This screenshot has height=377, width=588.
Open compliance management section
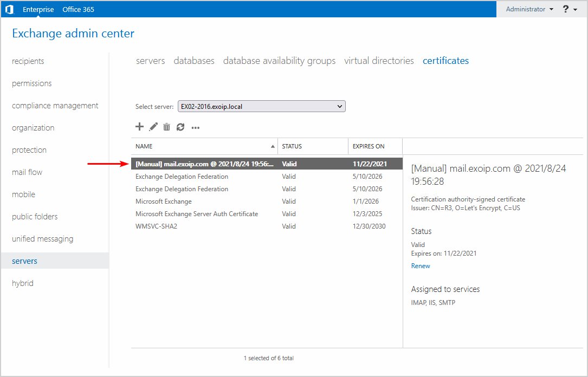55,106
